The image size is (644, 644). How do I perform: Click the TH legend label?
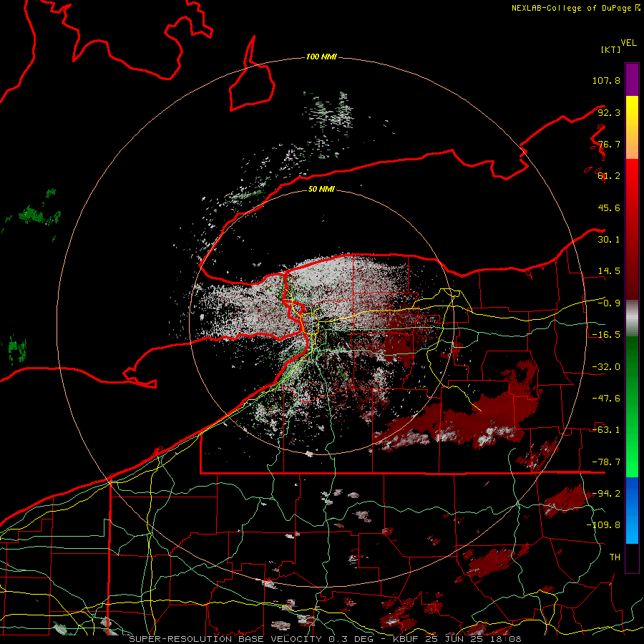tap(615, 557)
